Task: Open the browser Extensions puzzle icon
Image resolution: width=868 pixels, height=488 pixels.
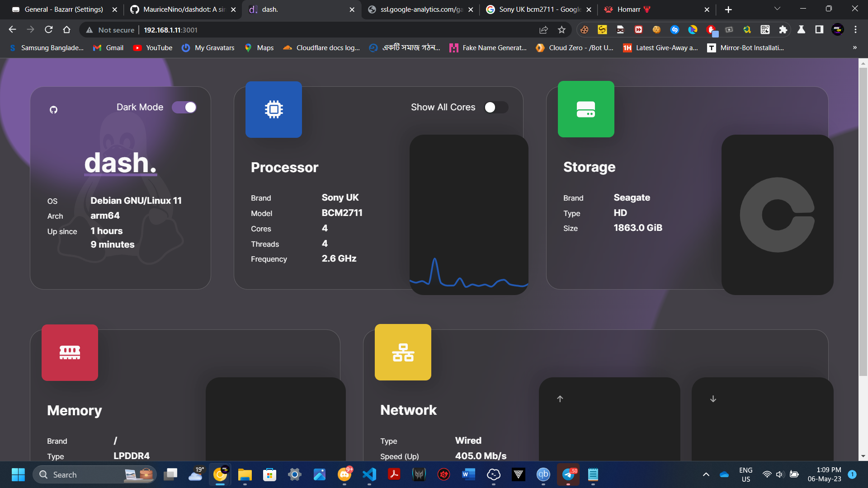Action: (x=783, y=30)
